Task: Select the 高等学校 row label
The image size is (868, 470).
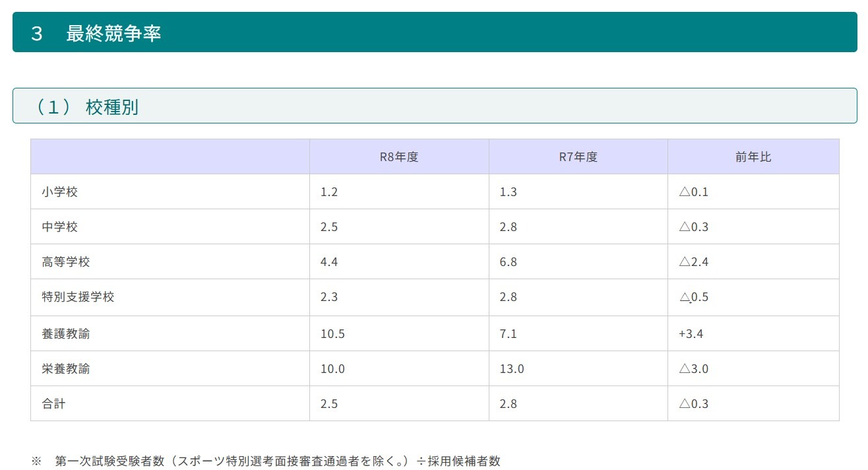Action: point(66,262)
